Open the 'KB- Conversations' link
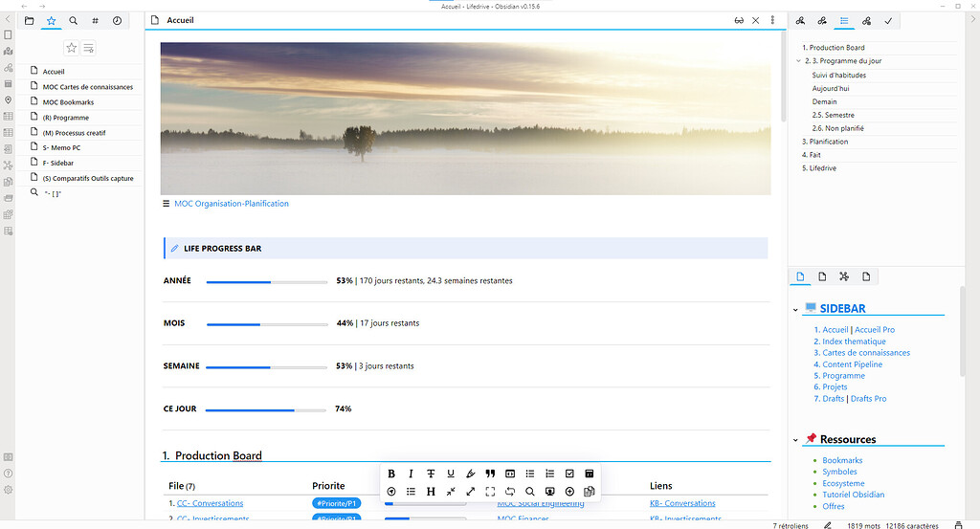The width and height of the screenshot is (980, 529). coord(682,503)
